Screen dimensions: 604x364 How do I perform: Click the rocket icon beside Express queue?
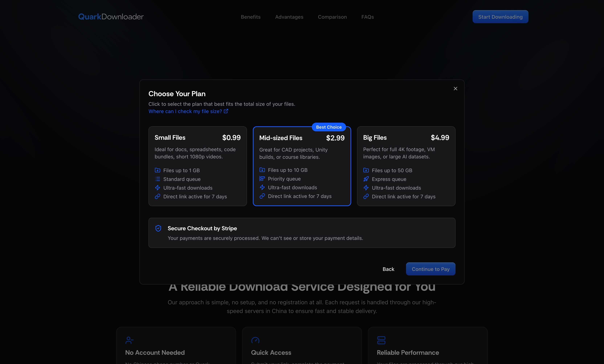click(x=366, y=179)
